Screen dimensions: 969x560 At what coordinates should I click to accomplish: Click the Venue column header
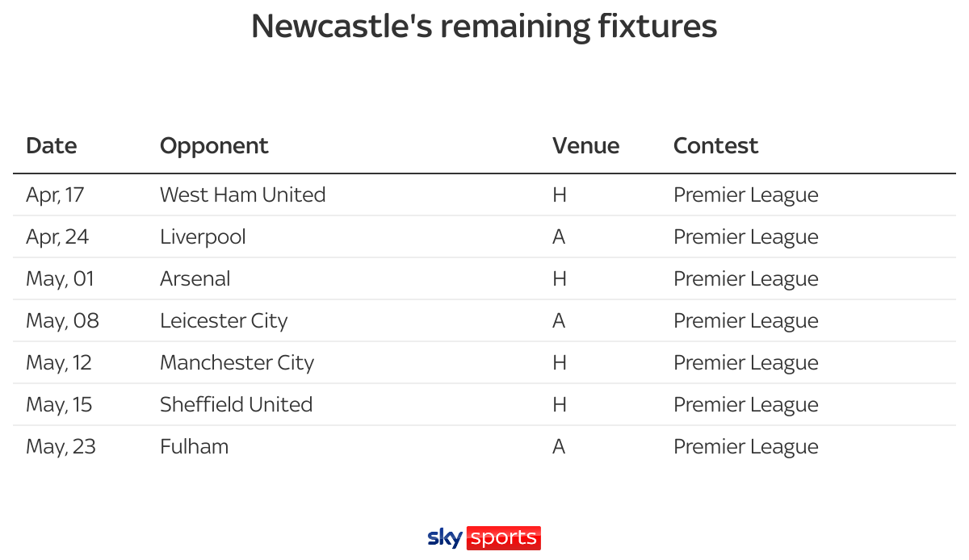(x=586, y=146)
